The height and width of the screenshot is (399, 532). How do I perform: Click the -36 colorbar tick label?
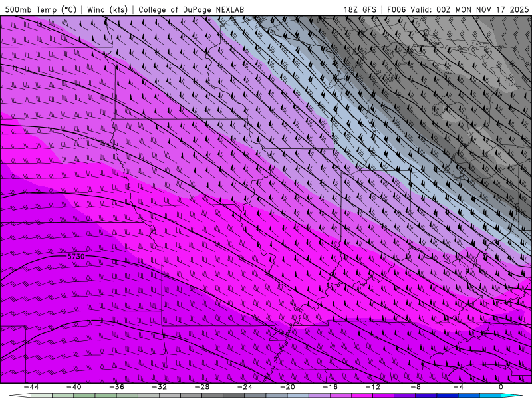click(x=117, y=387)
